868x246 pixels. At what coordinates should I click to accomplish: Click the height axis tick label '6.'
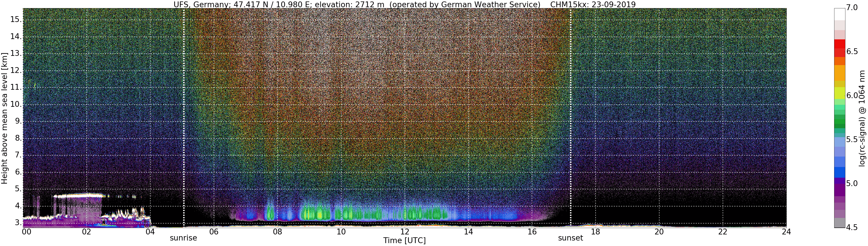[x=18, y=172]
